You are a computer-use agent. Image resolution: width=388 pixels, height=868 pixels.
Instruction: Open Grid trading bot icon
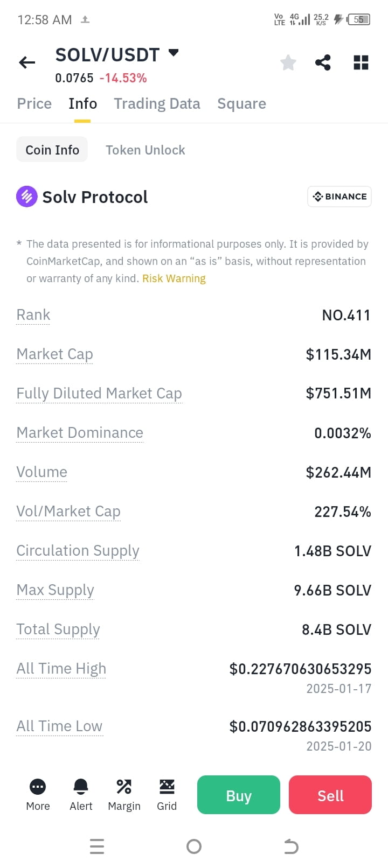[x=167, y=794]
